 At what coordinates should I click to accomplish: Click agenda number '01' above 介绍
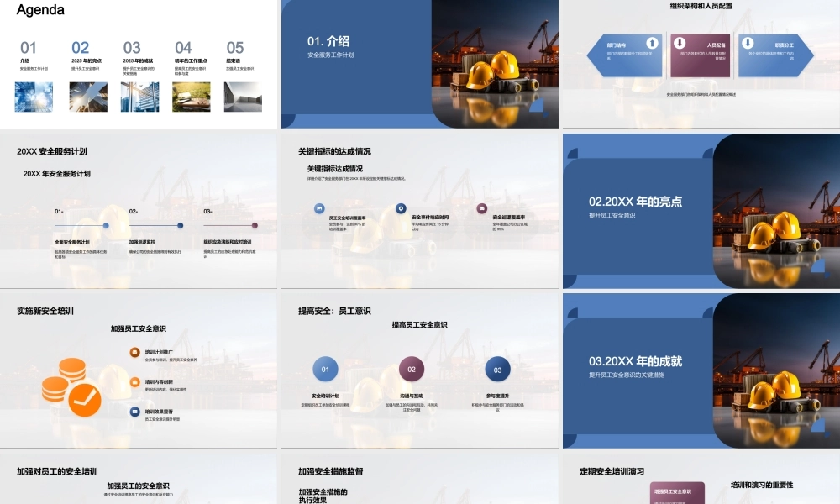29,48
